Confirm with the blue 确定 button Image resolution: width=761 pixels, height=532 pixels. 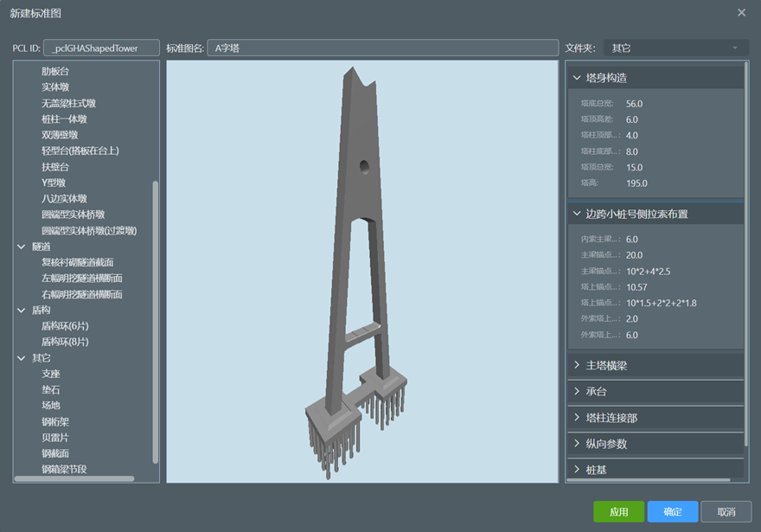673,511
